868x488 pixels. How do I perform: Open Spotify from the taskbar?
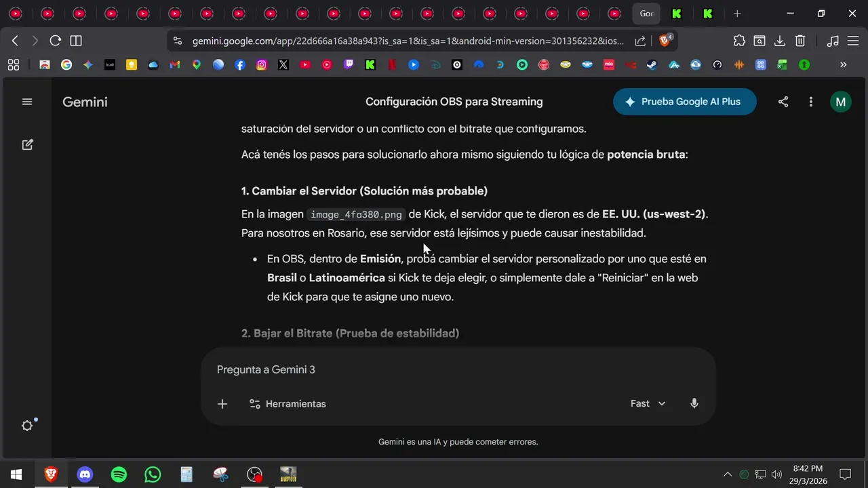click(x=119, y=474)
